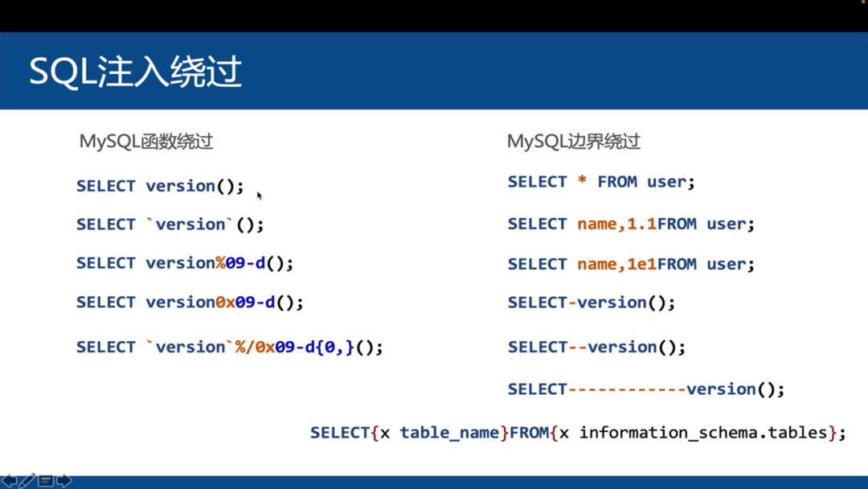Click the line SELECT-version();
Screen dimensions: 868x489
coord(592,302)
